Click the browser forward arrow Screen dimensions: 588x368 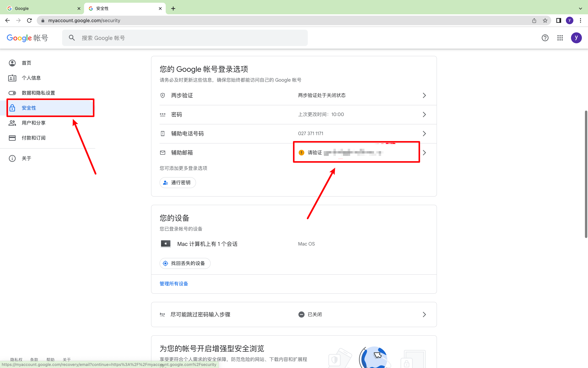[19, 20]
